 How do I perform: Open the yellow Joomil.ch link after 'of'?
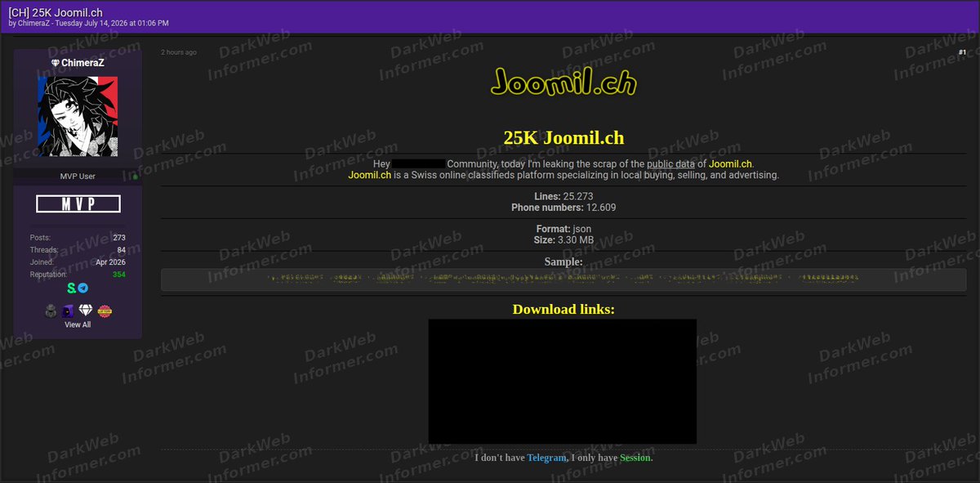click(730, 163)
